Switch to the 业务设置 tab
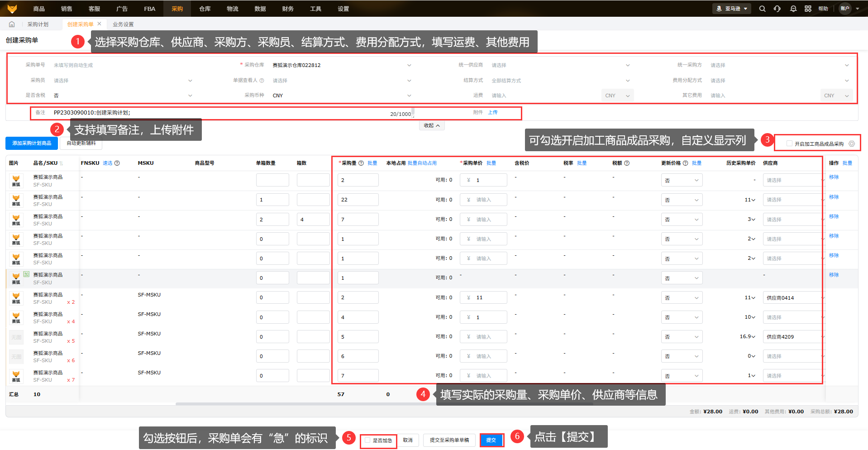The image size is (868, 450). (x=123, y=24)
